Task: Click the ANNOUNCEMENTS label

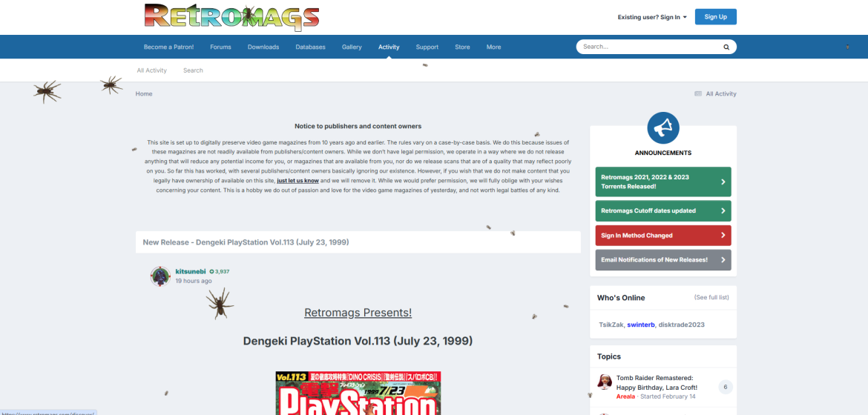Action: click(x=663, y=153)
